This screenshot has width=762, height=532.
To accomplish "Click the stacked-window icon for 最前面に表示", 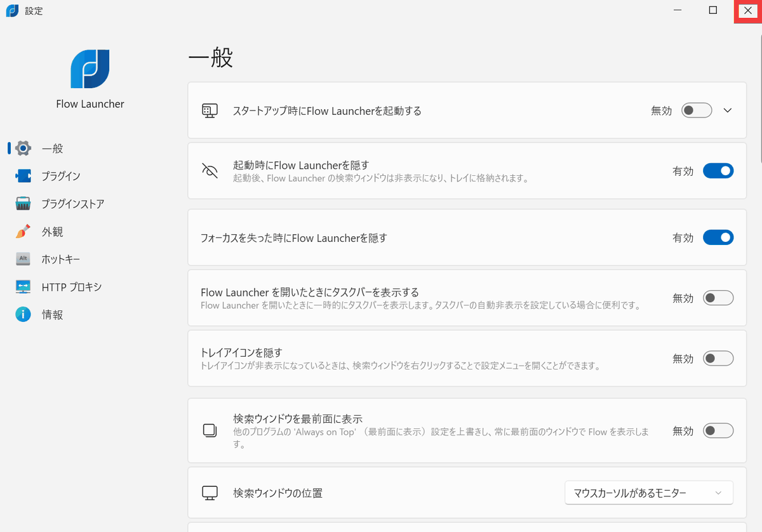I will point(210,430).
